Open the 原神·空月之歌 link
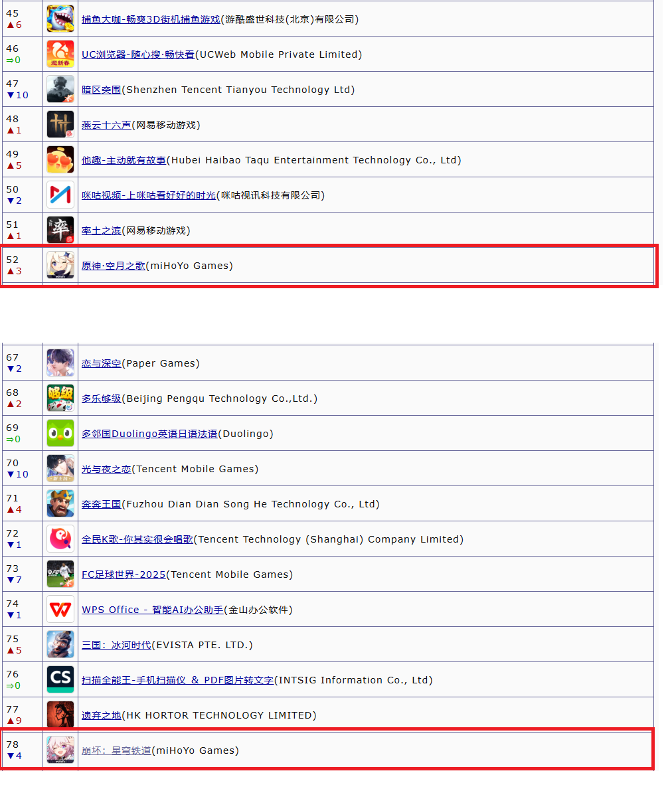Screen dimensions: 672x785 pyautogui.click(x=114, y=266)
